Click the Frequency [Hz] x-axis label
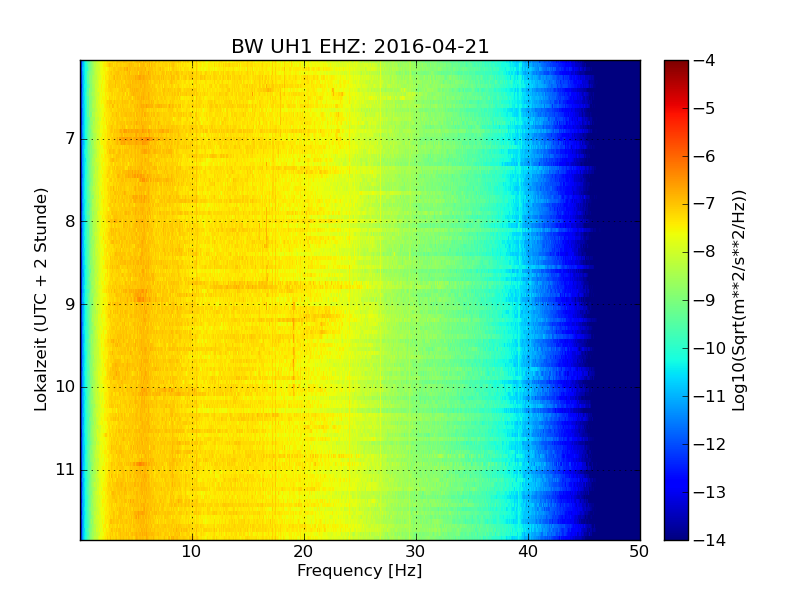 [359, 571]
